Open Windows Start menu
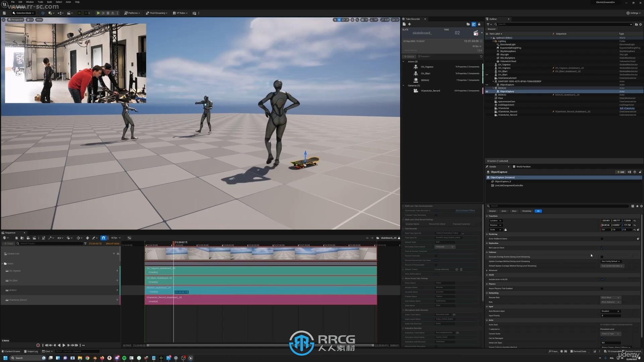The width and height of the screenshot is (644, 362). pyautogui.click(x=5, y=358)
